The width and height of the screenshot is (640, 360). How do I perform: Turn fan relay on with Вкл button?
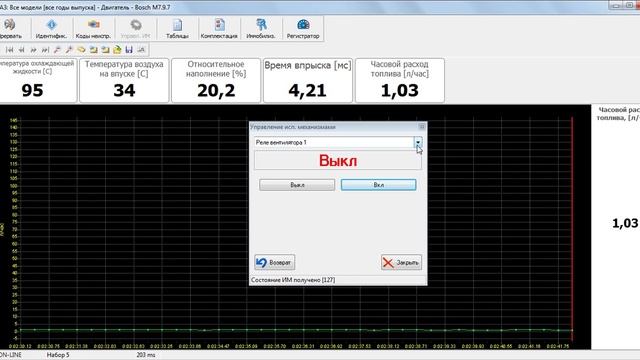(378, 185)
